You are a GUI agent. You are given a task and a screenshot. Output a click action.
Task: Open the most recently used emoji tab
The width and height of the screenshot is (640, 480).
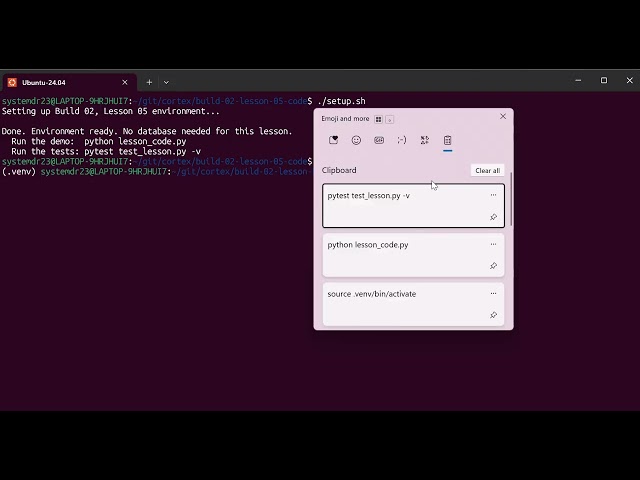click(x=333, y=140)
